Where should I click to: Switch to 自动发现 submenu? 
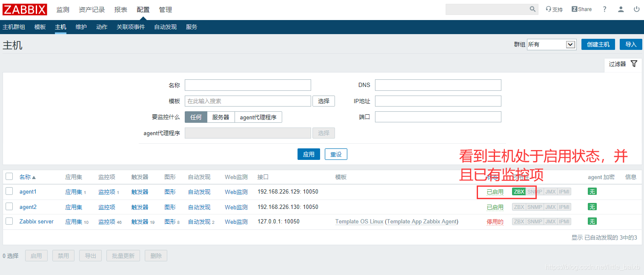pos(165,27)
